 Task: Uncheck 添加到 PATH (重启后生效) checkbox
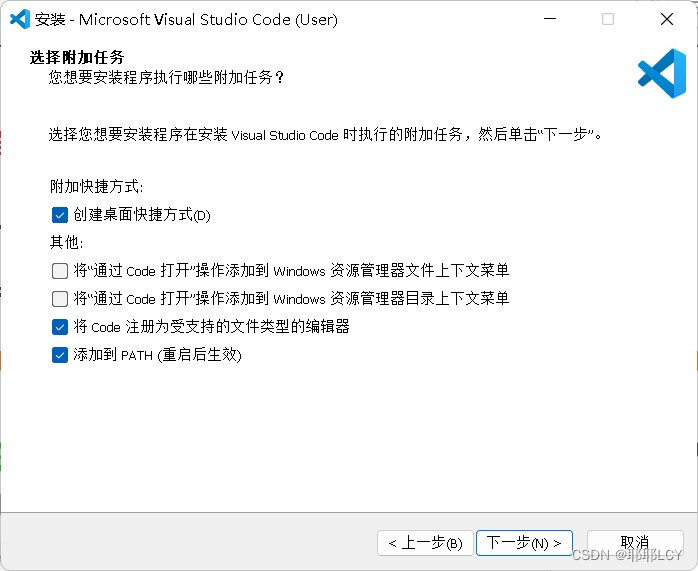(x=60, y=355)
